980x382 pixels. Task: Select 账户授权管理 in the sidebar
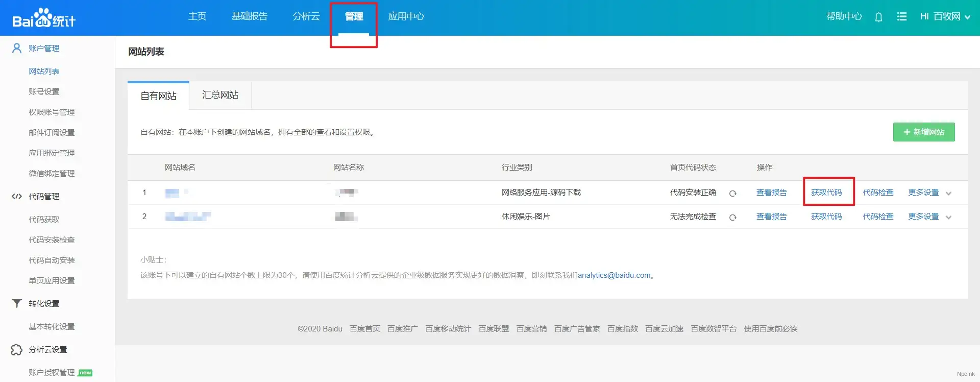click(x=52, y=373)
